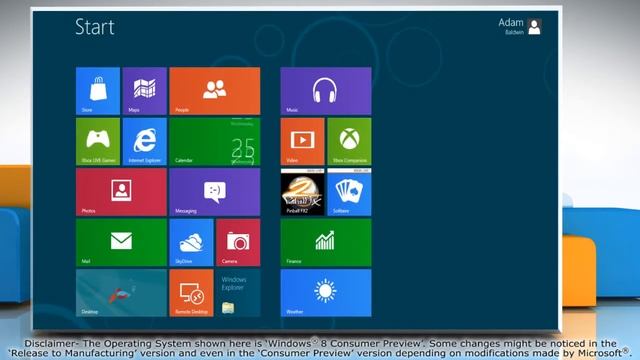Click the Adam user name text
Screen dimensions: 640x360
(511, 22)
